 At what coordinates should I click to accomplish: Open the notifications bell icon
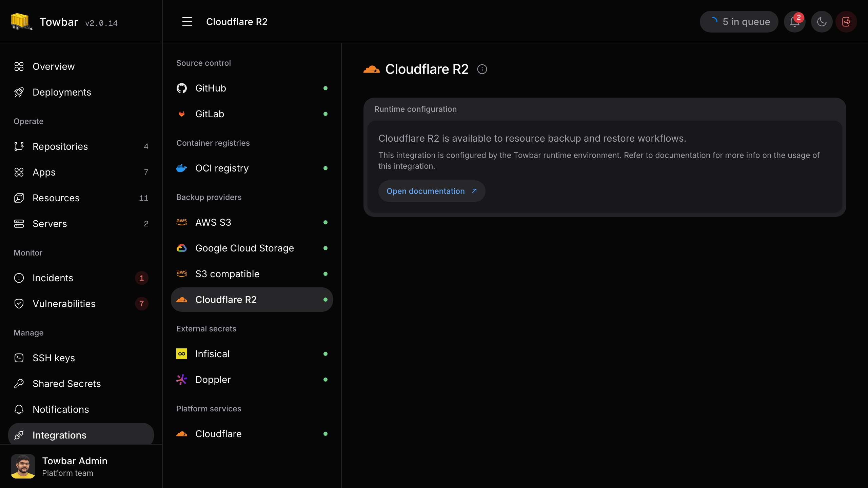pos(794,22)
